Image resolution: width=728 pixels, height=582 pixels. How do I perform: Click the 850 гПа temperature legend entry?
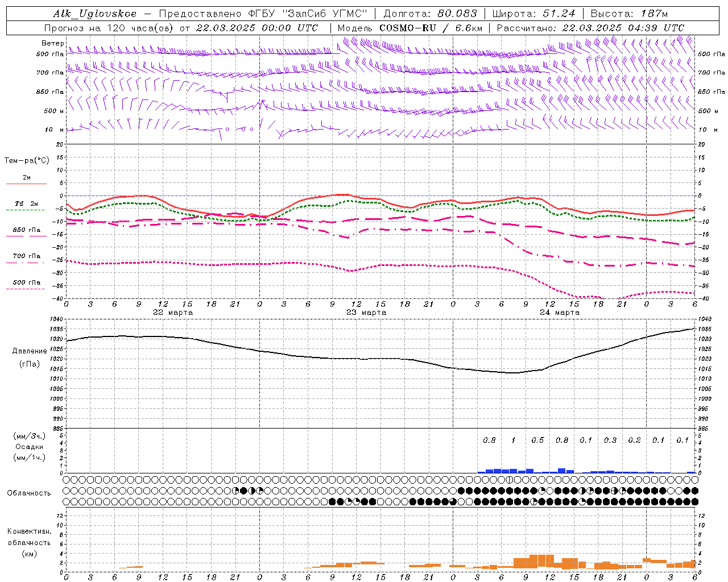pyautogui.click(x=26, y=230)
